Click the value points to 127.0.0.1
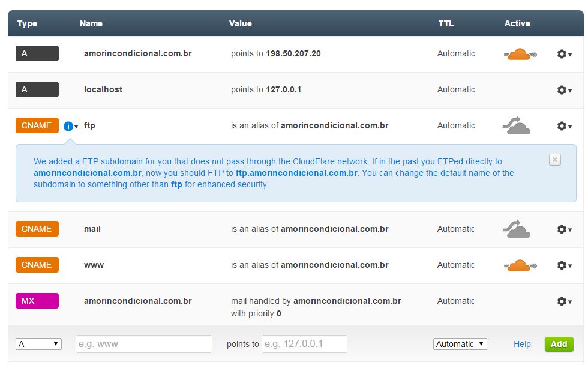 pyautogui.click(x=266, y=89)
